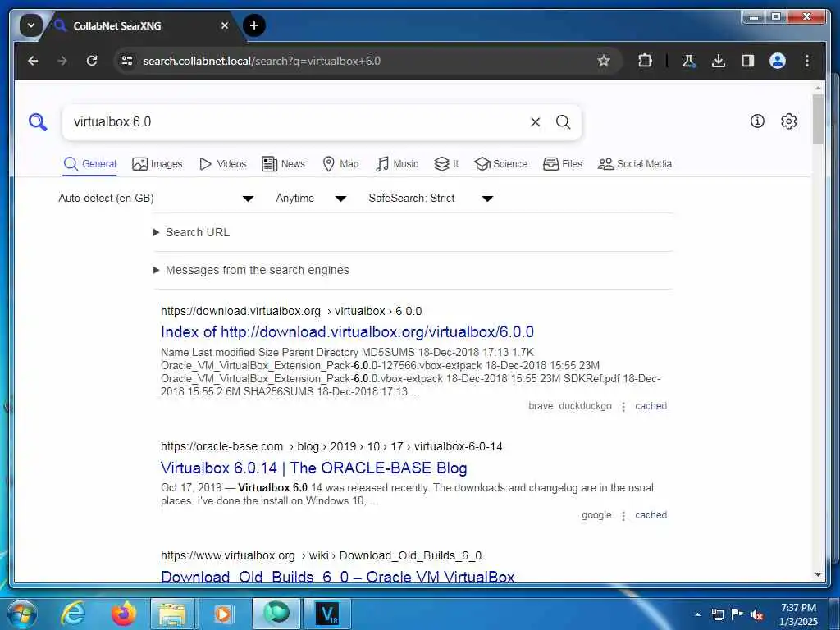Viewport: 840px width, 630px height.
Task: Open more options dots for first result
Action: point(623,407)
